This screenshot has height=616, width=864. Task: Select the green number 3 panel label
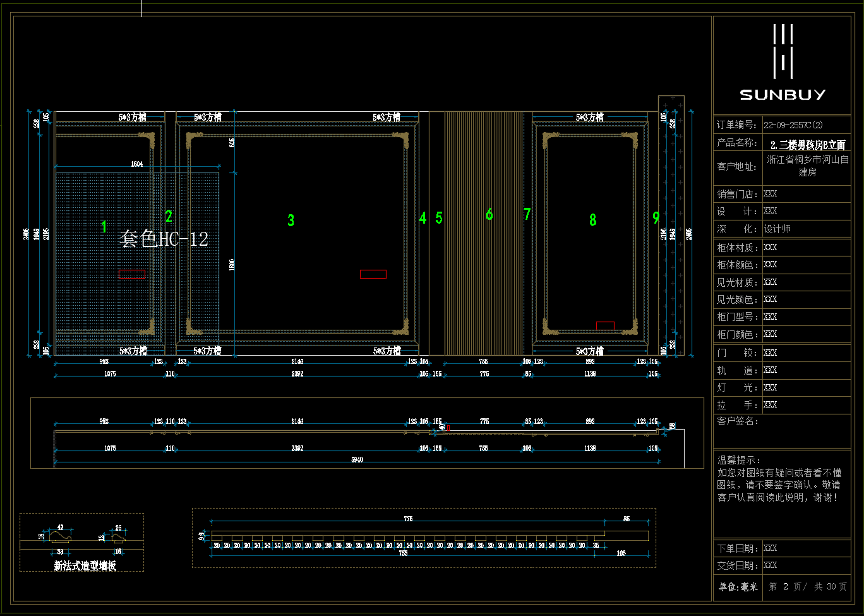pos(291,220)
